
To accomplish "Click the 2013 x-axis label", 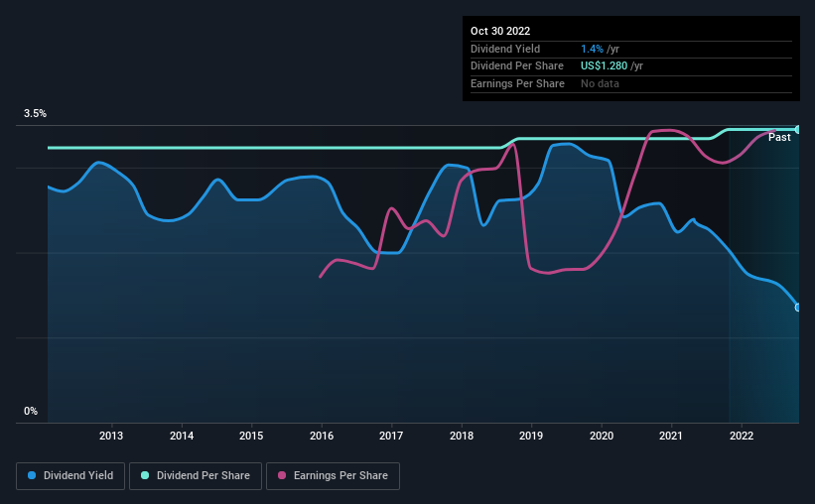I will coord(111,436).
